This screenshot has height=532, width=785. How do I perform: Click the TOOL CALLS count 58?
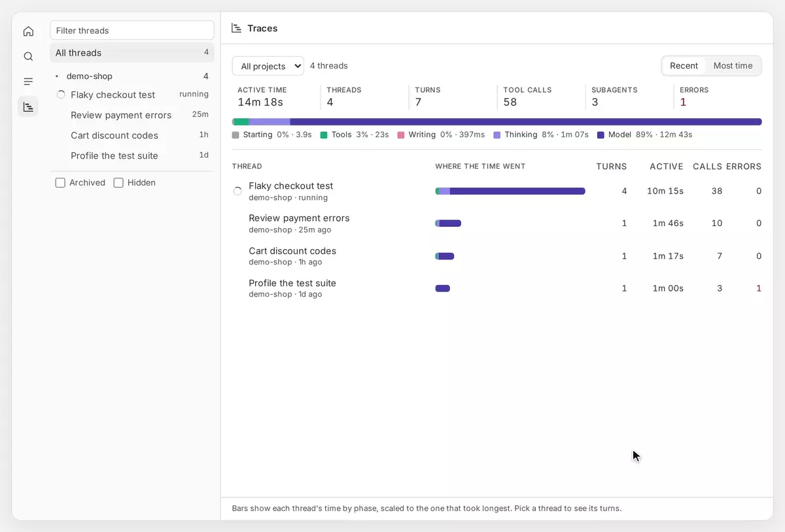(x=510, y=102)
